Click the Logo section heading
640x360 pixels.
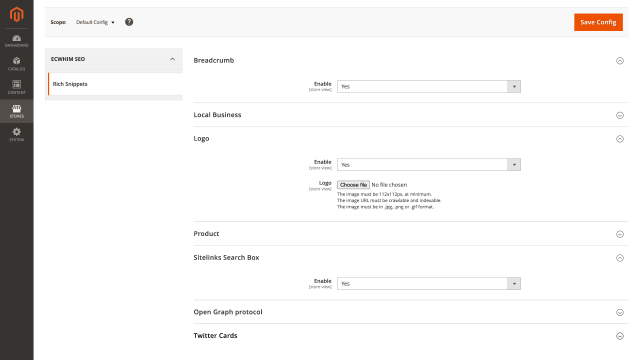click(x=201, y=139)
